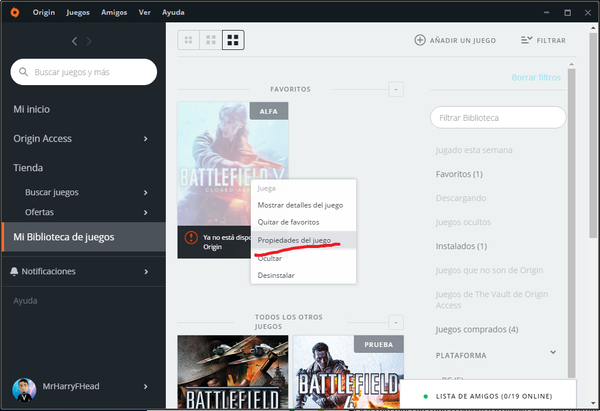The image size is (600, 411).
Task: Switch to small grid view
Action: [188, 40]
